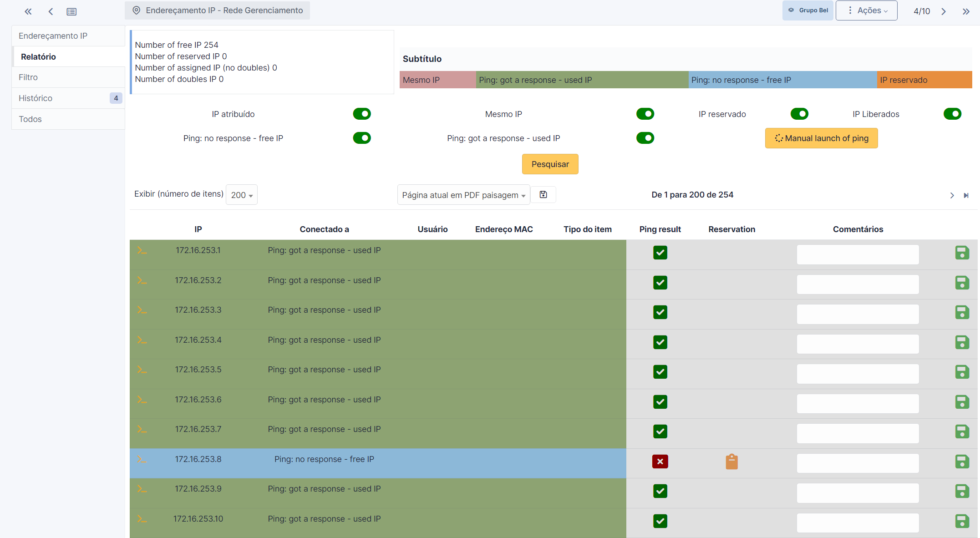Viewport: 980px width, 538px height.
Task: Click the list view icon in header
Action: [71, 11]
